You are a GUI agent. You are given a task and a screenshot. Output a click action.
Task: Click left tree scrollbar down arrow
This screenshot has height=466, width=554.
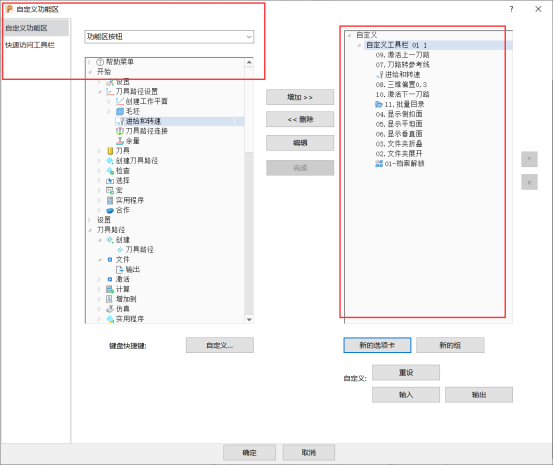(x=249, y=319)
